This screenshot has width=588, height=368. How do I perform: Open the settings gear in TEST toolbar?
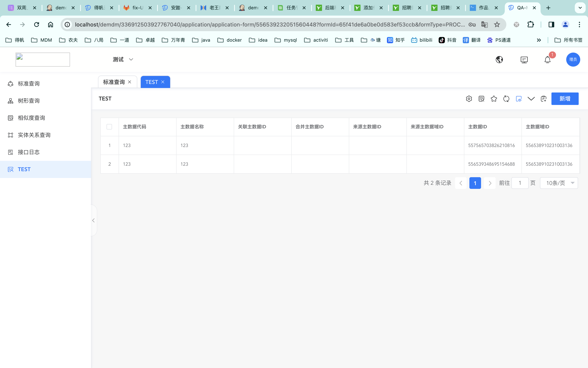pyautogui.click(x=469, y=99)
